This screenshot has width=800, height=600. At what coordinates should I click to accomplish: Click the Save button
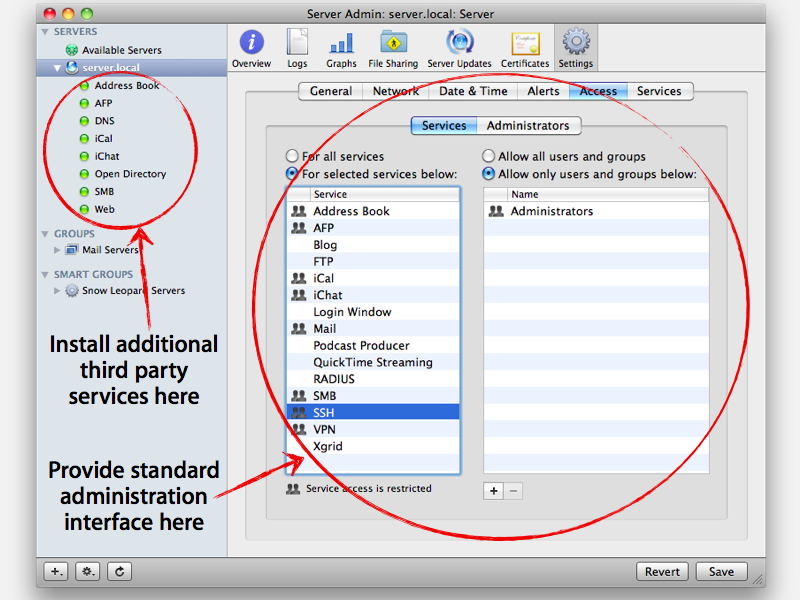pos(721,571)
